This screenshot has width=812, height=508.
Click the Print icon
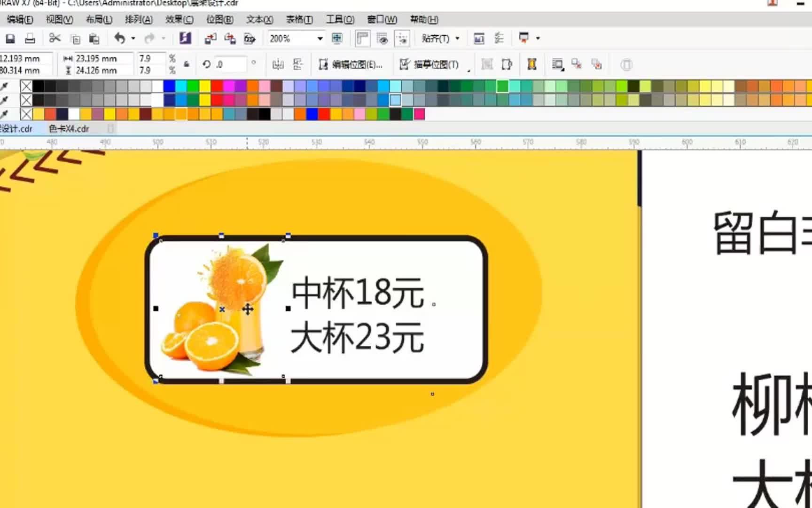coord(30,39)
